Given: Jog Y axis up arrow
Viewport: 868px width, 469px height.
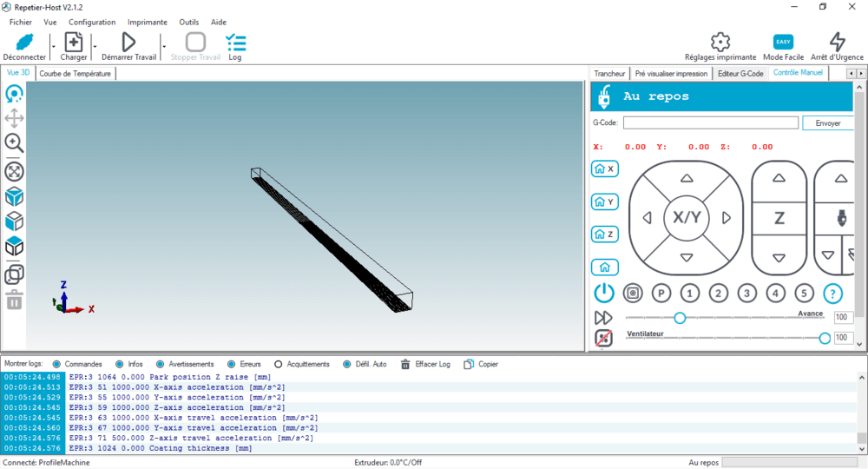Looking at the screenshot, I should pos(687,178).
